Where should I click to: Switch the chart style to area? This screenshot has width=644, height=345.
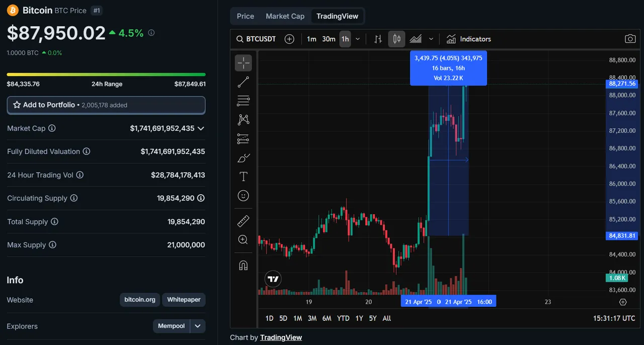coord(415,39)
